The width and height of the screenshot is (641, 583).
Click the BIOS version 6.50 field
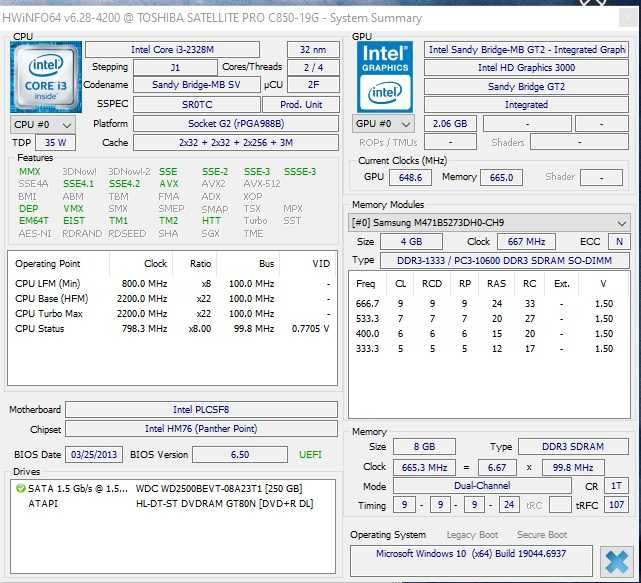[x=240, y=455]
